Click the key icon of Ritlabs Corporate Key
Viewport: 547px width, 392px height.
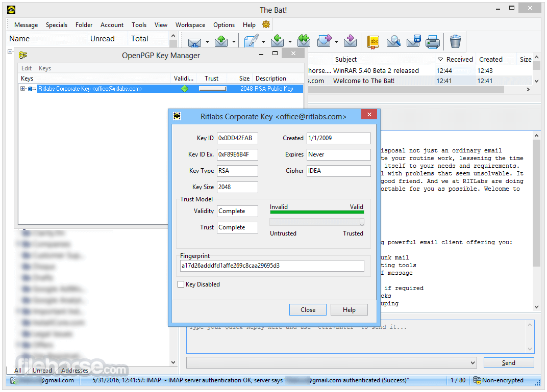(x=32, y=89)
